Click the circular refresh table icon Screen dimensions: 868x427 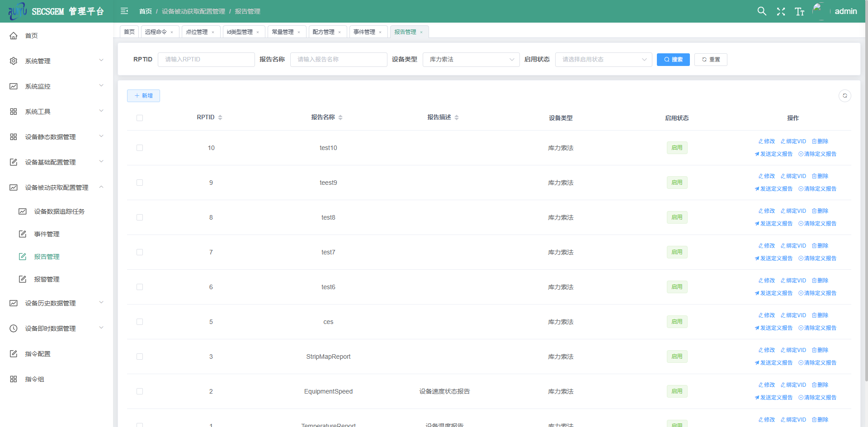[844, 96]
